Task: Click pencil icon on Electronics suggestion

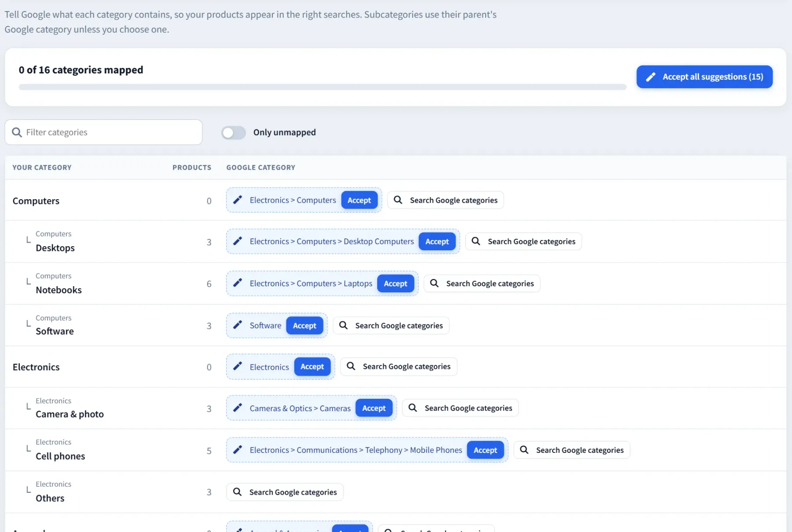Action: [x=238, y=366]
